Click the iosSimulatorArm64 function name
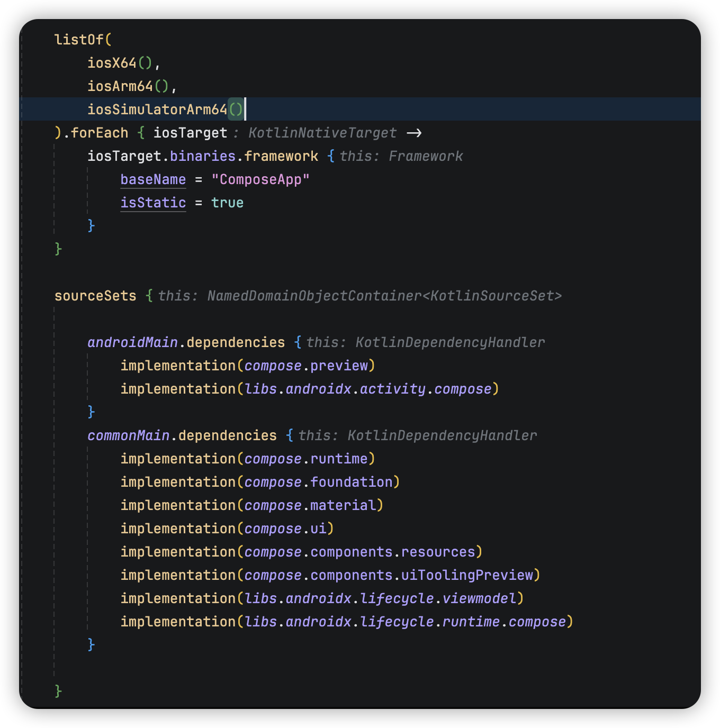 (x=157, y=110)
